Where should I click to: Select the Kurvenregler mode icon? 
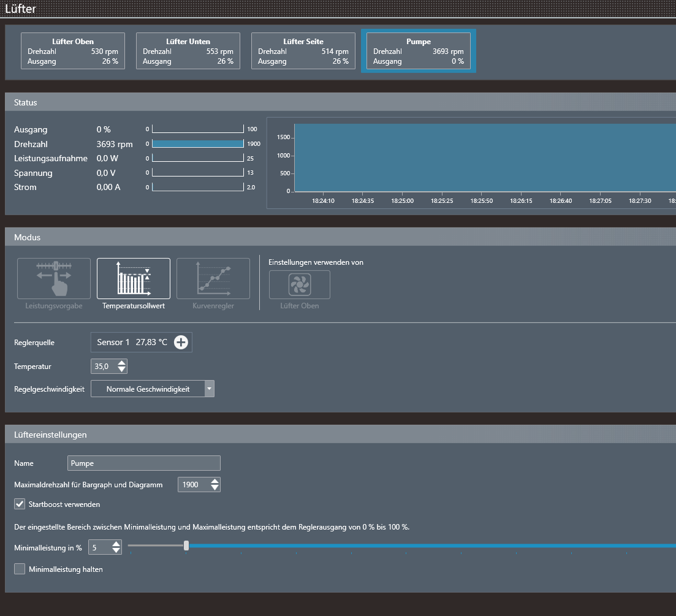pos(213,278)
